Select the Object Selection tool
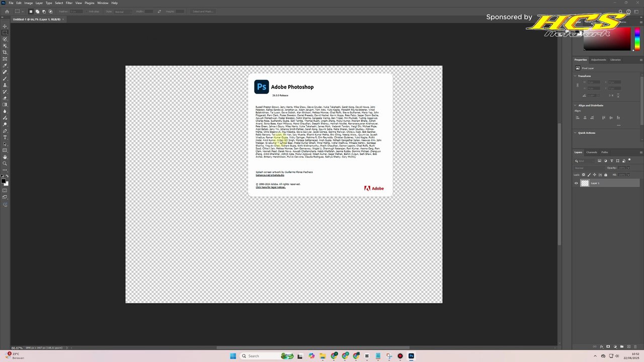Viewport: 644px width, 362px height. [x=5, y=46]
